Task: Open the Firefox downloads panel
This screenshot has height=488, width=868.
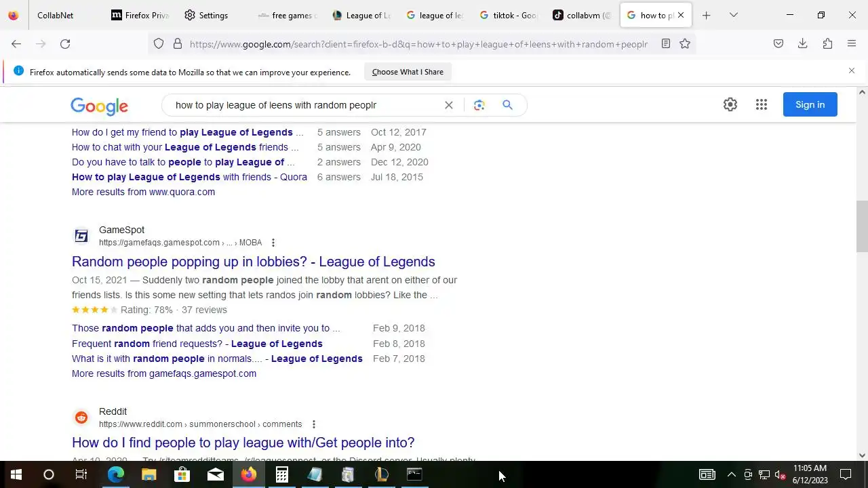Action: click(x=803, y=44)
